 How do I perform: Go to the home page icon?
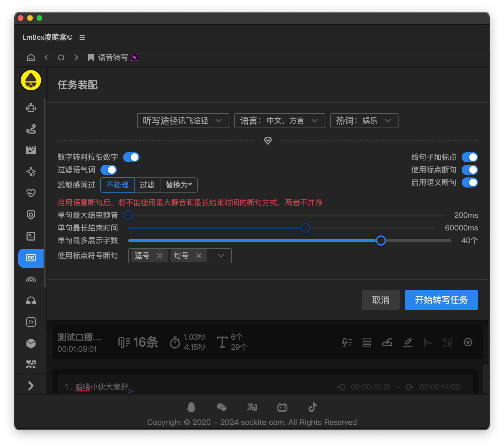point(31,57)
